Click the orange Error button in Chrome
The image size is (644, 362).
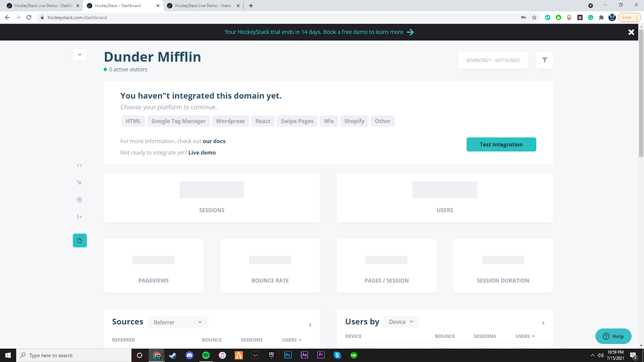[630, 17]
